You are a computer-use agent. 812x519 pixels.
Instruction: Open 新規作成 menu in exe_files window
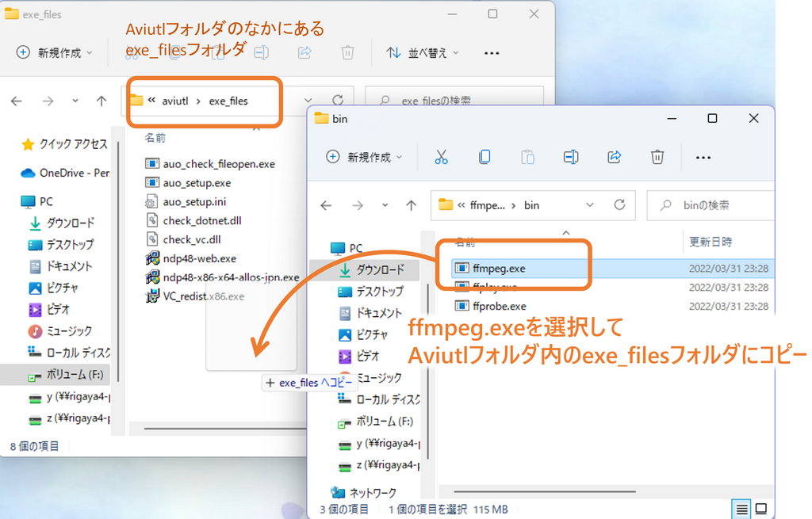tap(55, 52)
